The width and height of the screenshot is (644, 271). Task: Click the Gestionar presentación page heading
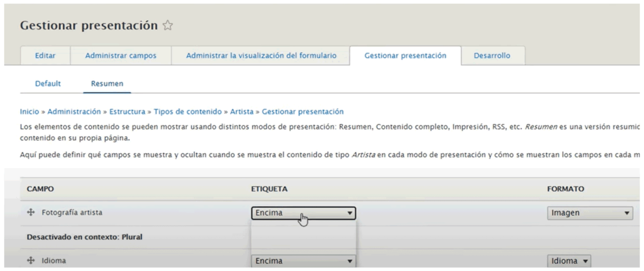point(89,25)
